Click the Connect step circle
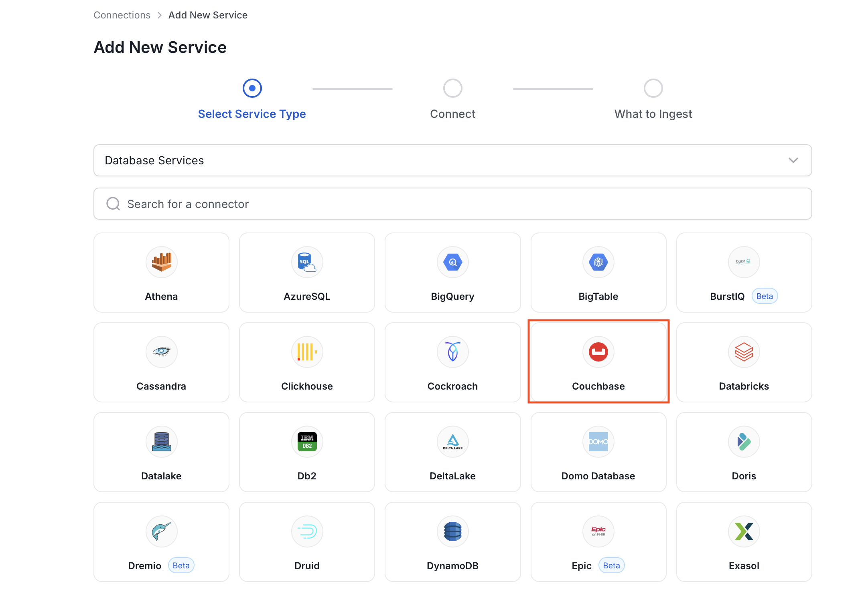868x590 pixels. pos(452,88)
